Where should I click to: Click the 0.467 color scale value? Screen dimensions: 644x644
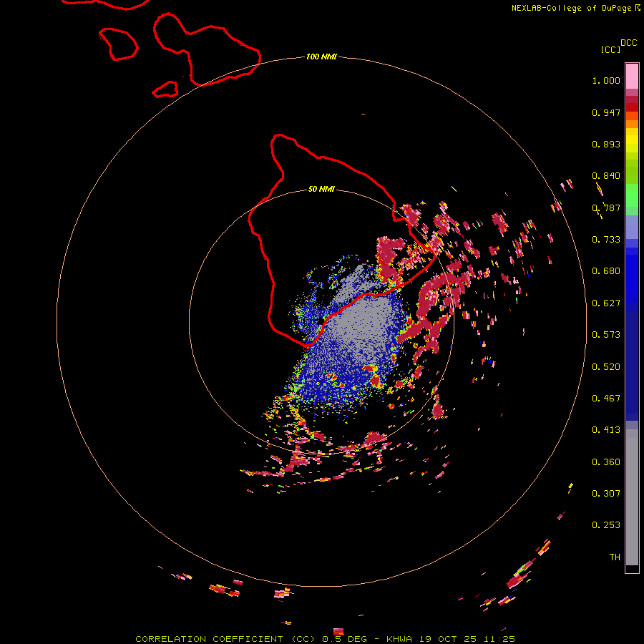coord(606,399)
